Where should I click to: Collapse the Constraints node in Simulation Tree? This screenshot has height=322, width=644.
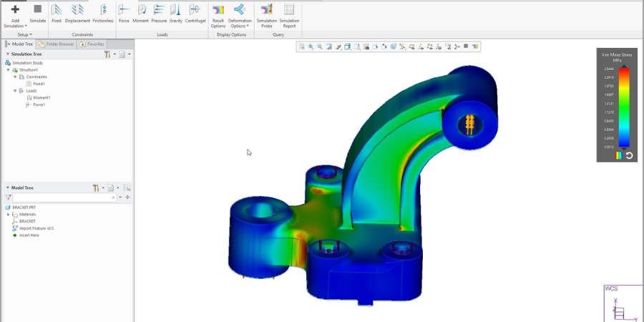click(14, 77)
